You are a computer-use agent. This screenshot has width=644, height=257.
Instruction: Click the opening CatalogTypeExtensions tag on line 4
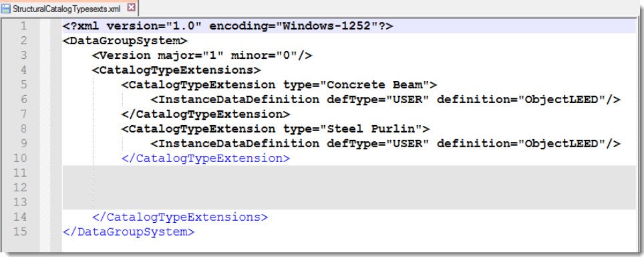click(x=176, y=70)
